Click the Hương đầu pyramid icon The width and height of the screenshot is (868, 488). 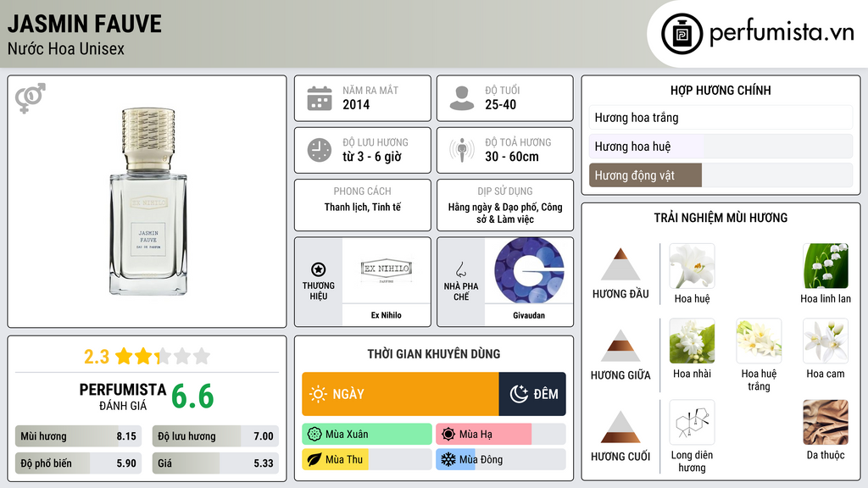620,264
